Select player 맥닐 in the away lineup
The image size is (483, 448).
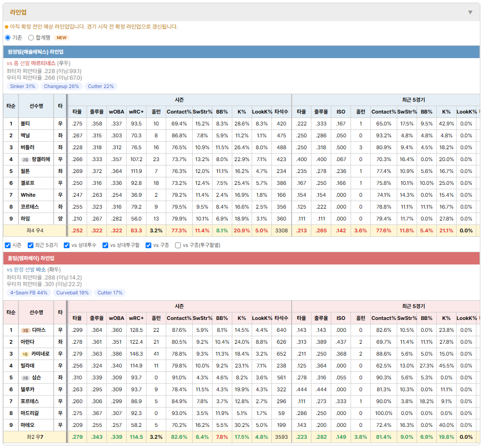[25, 136]
